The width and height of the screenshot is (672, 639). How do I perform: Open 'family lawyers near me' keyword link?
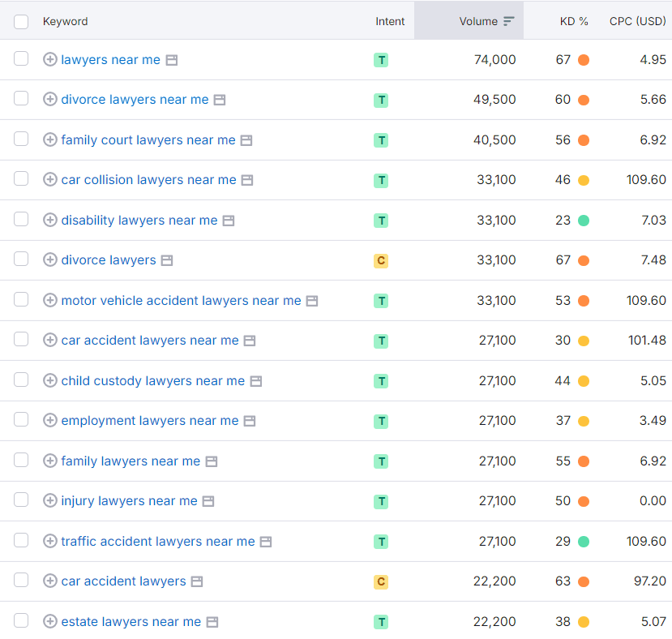pyautogui.click(x=131, y=461)
